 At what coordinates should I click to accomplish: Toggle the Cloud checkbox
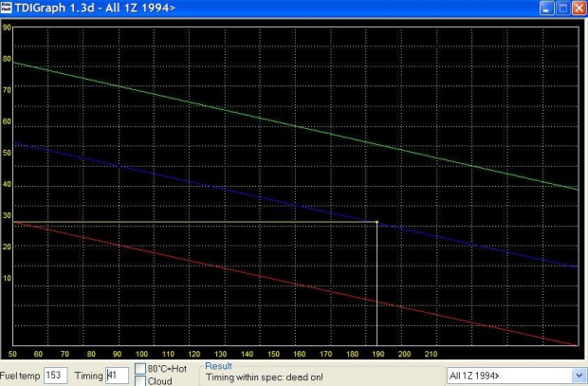[x=139, y=381]
